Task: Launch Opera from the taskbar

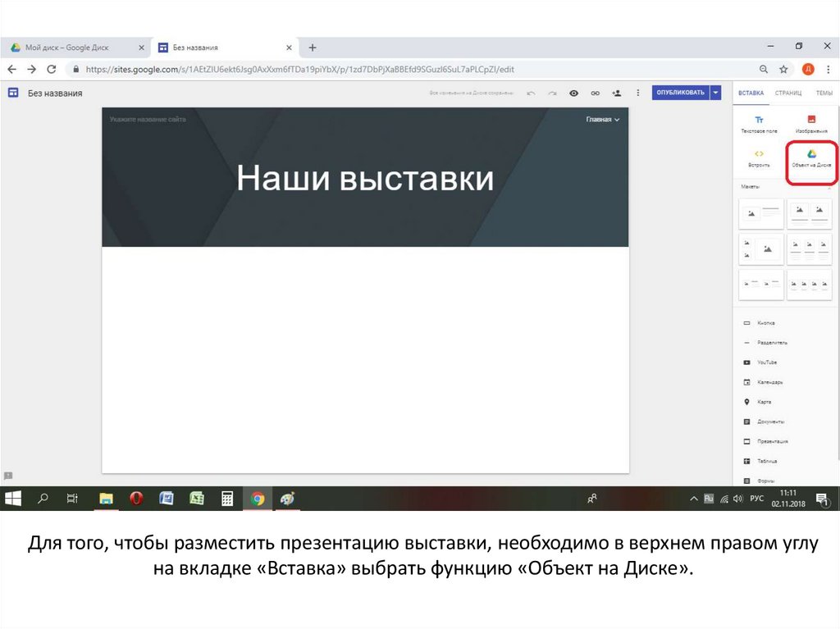Action: (136, 499)
